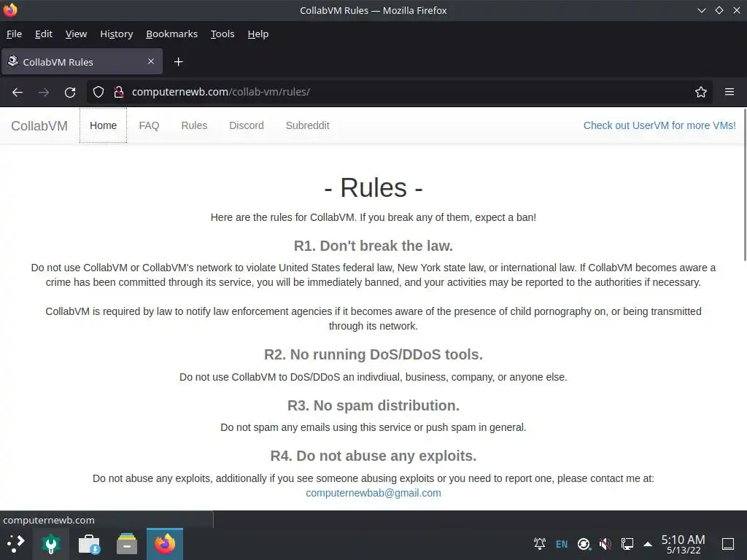Open the Firefox hamburger application menu

[729, 92]
